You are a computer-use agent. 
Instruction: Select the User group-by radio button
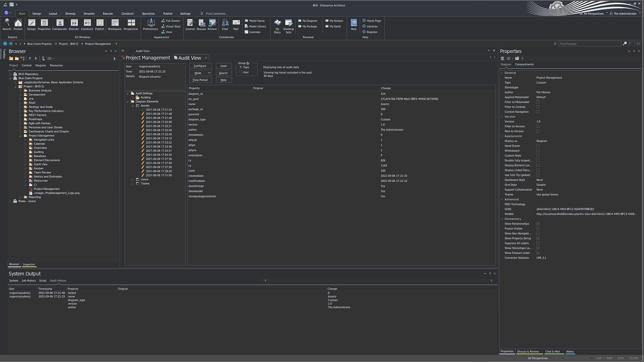(x=241, y=72)
